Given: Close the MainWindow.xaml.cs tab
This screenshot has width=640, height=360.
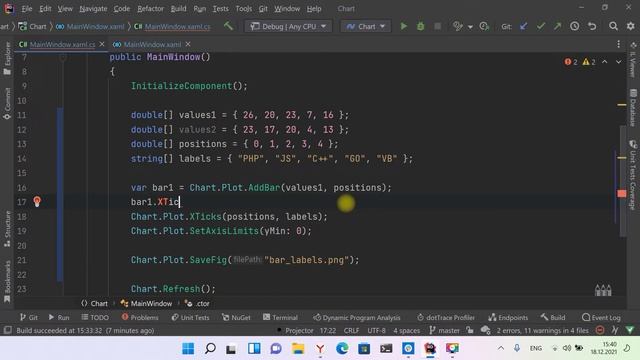Looking at the screenshot, I should 102,44.
